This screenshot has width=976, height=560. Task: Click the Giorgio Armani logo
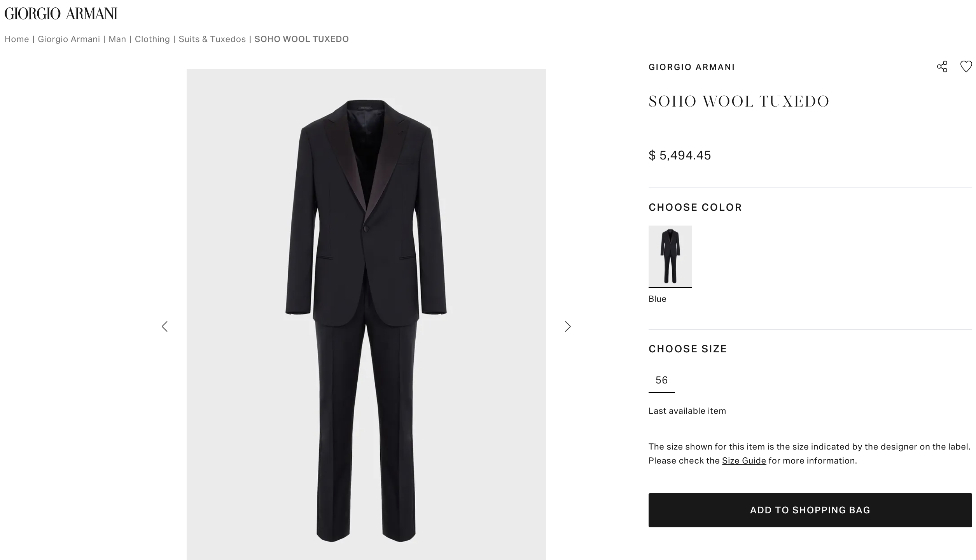point(60,14)
